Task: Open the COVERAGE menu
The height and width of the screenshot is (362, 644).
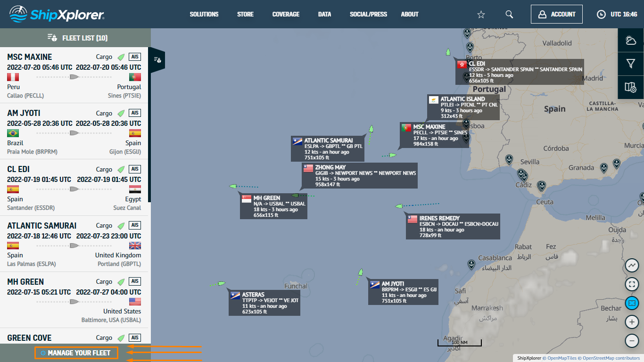Action: [286, 14]
